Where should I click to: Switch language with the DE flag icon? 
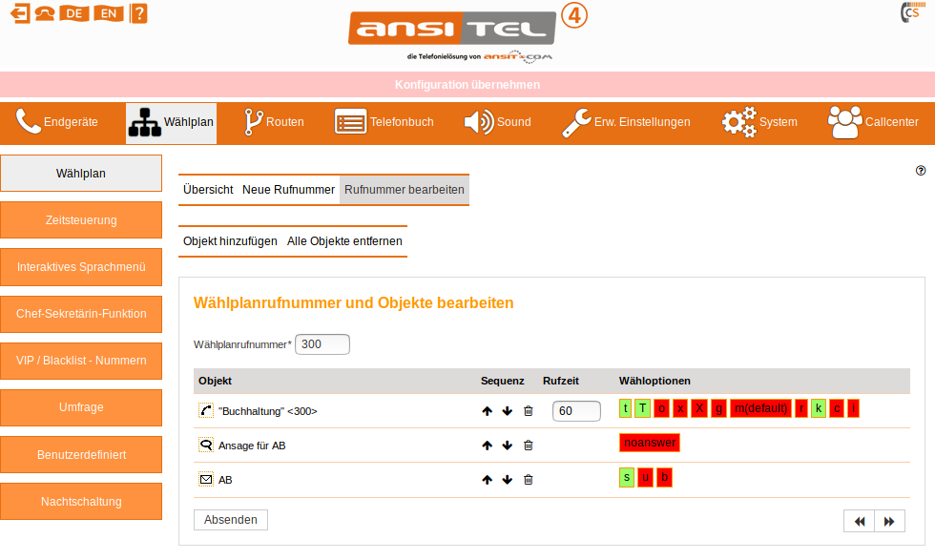click(73, 13)
